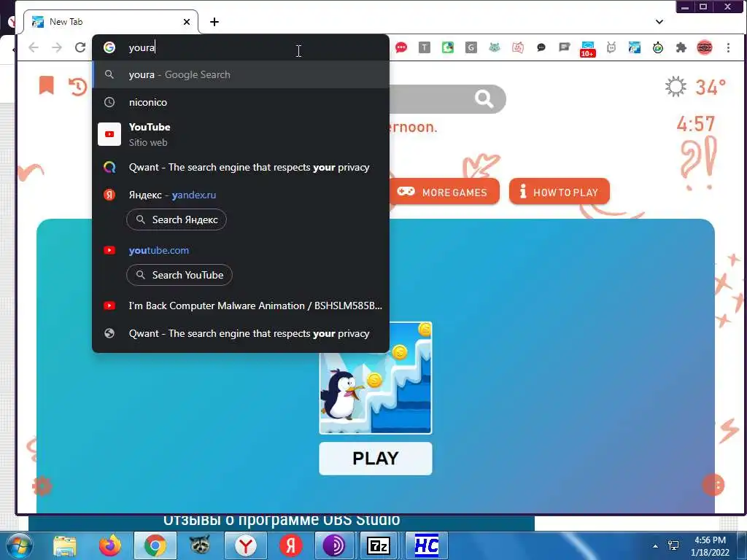Click the Chrome taskbar icon

point(155,546)
